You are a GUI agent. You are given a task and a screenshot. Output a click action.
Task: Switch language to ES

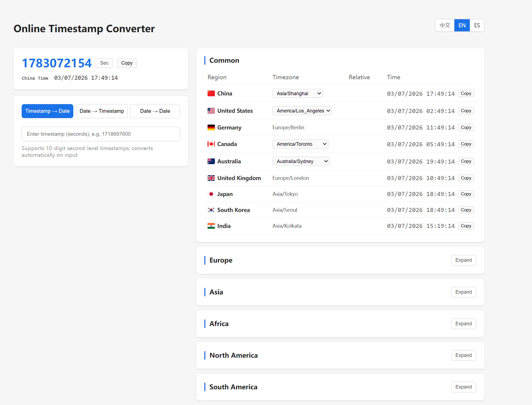[477, 25]
